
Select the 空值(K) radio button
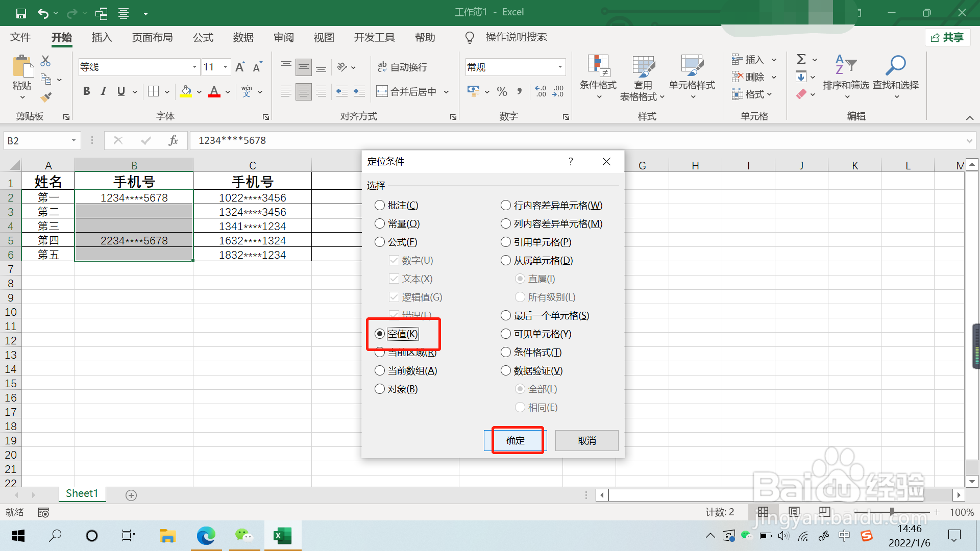(380, 334)
